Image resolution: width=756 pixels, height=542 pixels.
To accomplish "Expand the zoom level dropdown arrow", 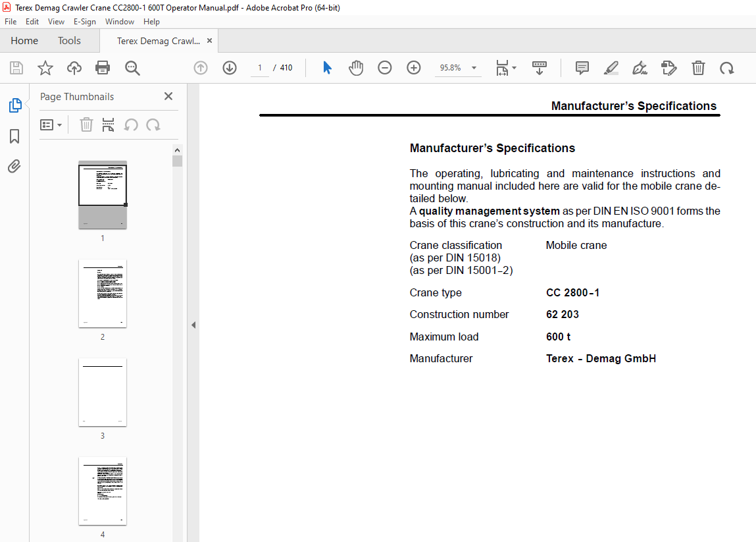I will (474, 68).
